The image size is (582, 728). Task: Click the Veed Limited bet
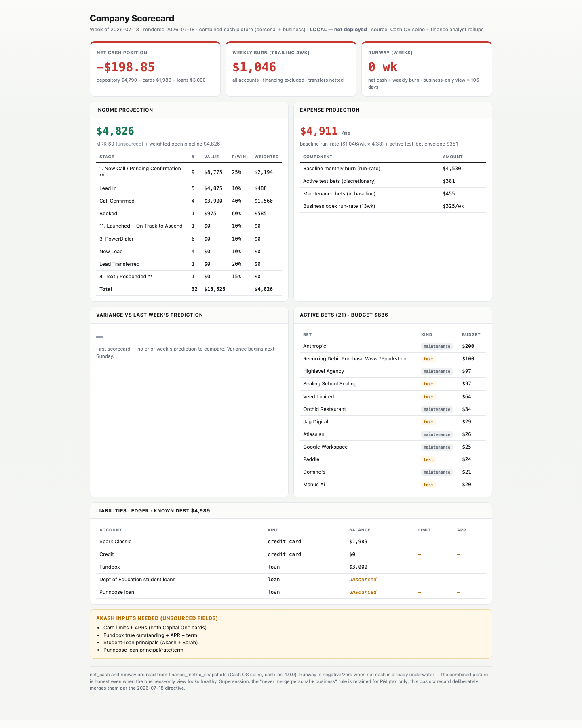318,397
